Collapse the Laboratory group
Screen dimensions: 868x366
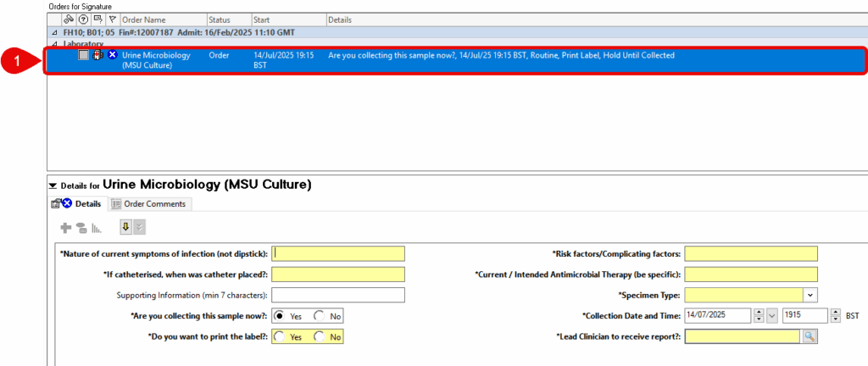click(53, 43)
